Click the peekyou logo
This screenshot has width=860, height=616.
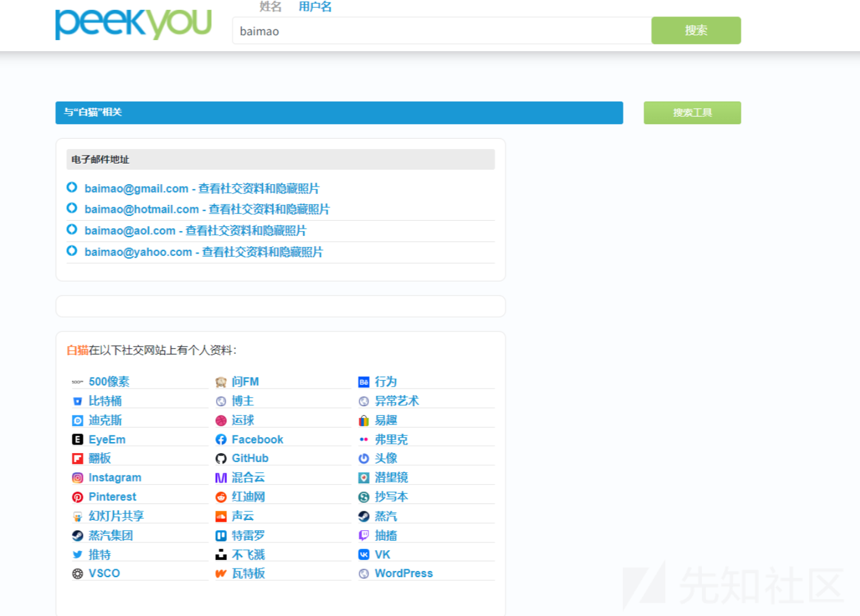click(x=133, y=24)
